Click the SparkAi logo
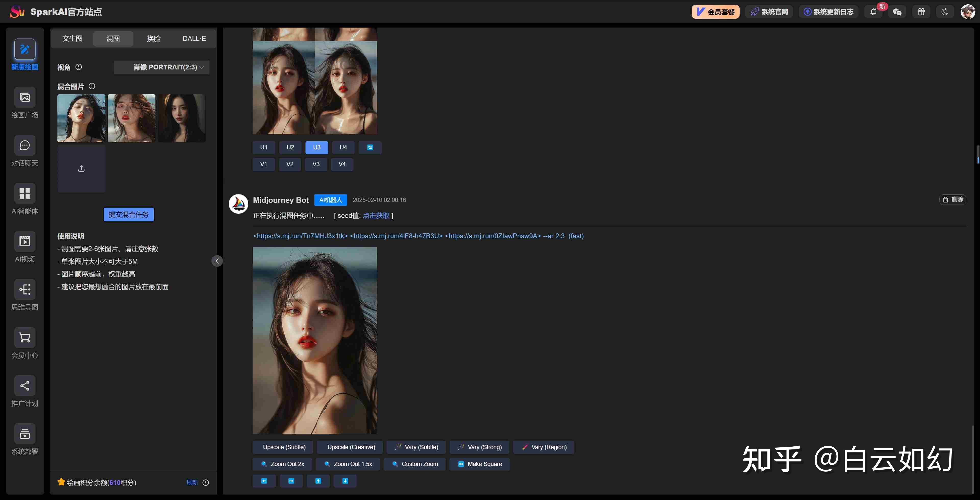The image size is (980, 500). coord(17,12)
